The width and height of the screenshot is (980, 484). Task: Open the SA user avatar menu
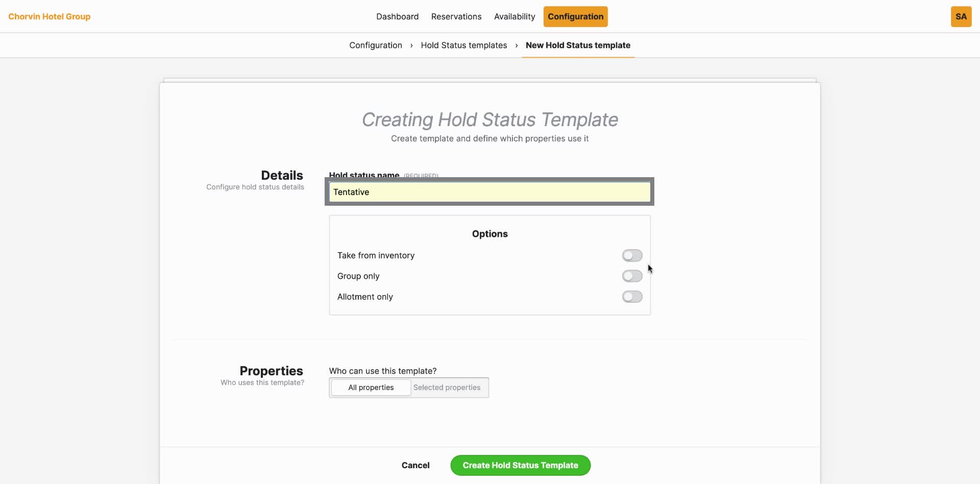961,16
